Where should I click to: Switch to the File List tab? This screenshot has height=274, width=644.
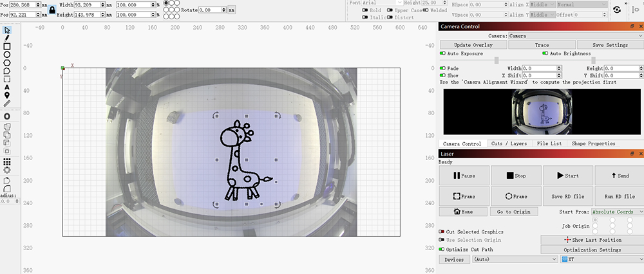tap(549, 144)
